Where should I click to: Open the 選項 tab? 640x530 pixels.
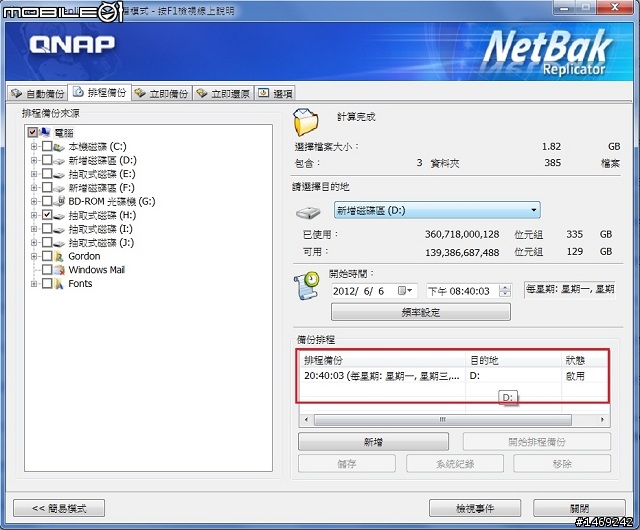tap(276, 94)
